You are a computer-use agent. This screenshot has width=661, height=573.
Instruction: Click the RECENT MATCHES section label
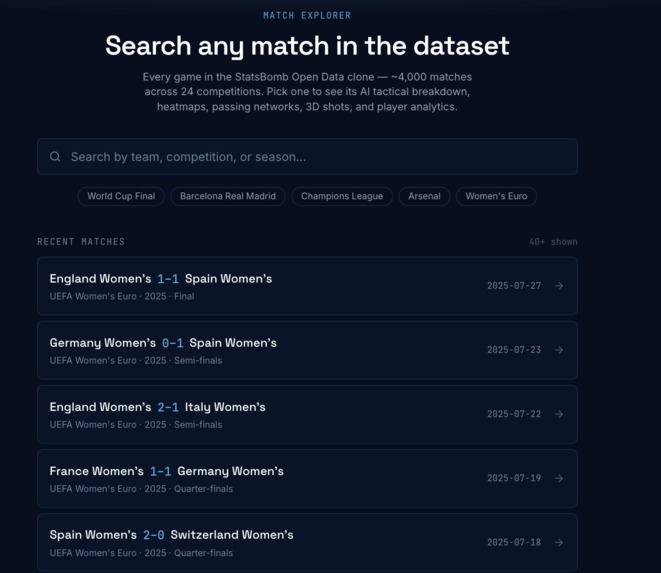81,242
